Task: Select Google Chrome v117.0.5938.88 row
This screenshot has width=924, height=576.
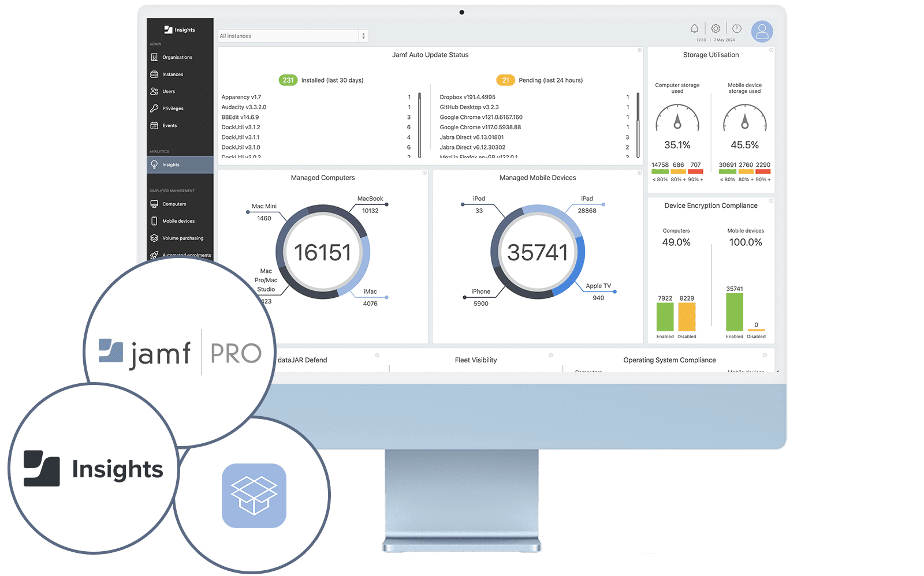Action: pos(534,127)
